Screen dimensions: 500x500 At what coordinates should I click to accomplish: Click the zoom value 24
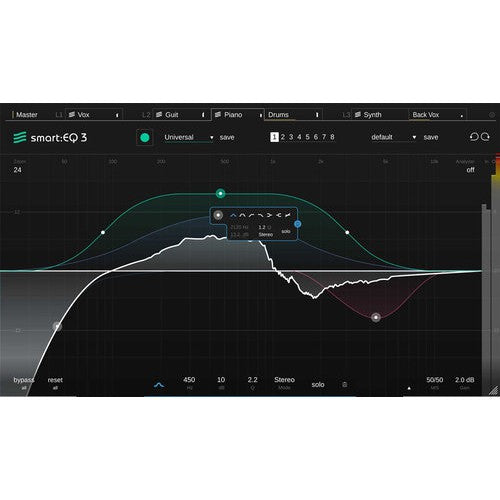pos(17,170)
